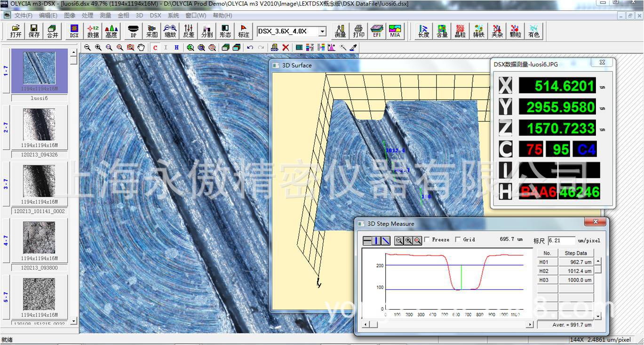This screenshot has height=345, width=644.
Task: Click the 采图 (Capture) camera button
Action: coord(151,31)
